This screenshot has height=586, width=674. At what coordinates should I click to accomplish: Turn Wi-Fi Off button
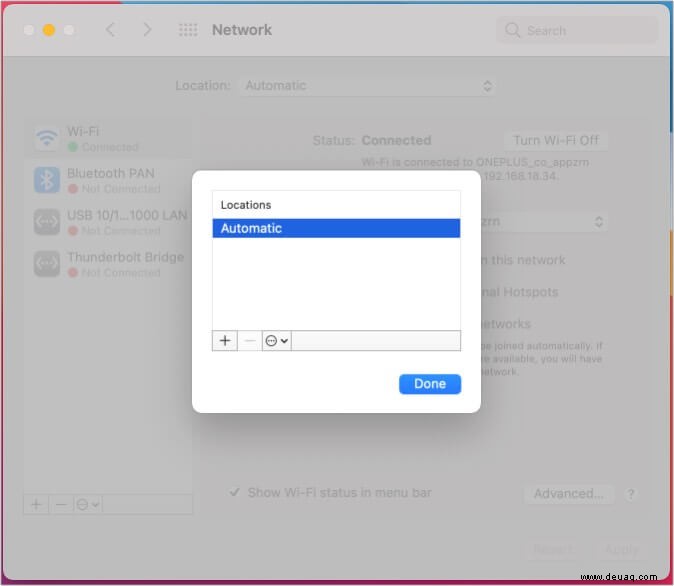tap(556, 141)
